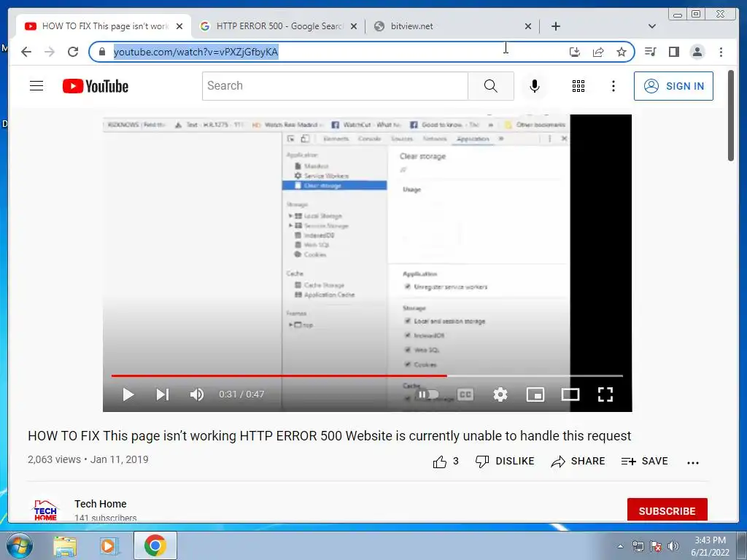Viewport: 747px width, 560px height.
Task: Click the '2,063 views' text
Action: [x=54, y=459]
